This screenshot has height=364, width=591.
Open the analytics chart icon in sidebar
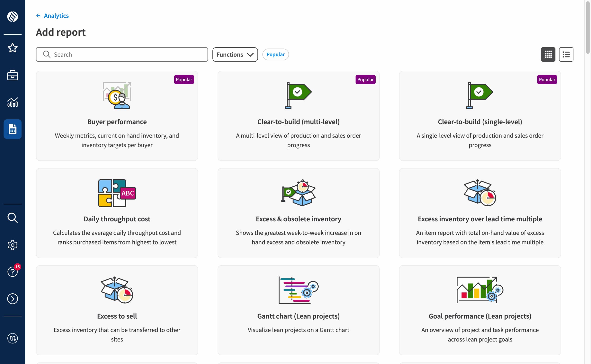click(12, 102)
